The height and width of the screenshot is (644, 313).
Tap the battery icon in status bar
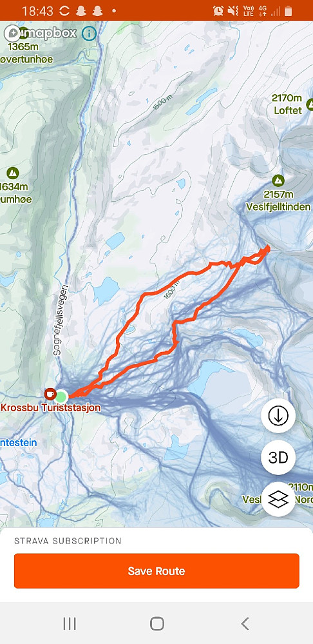click(289, 11)
